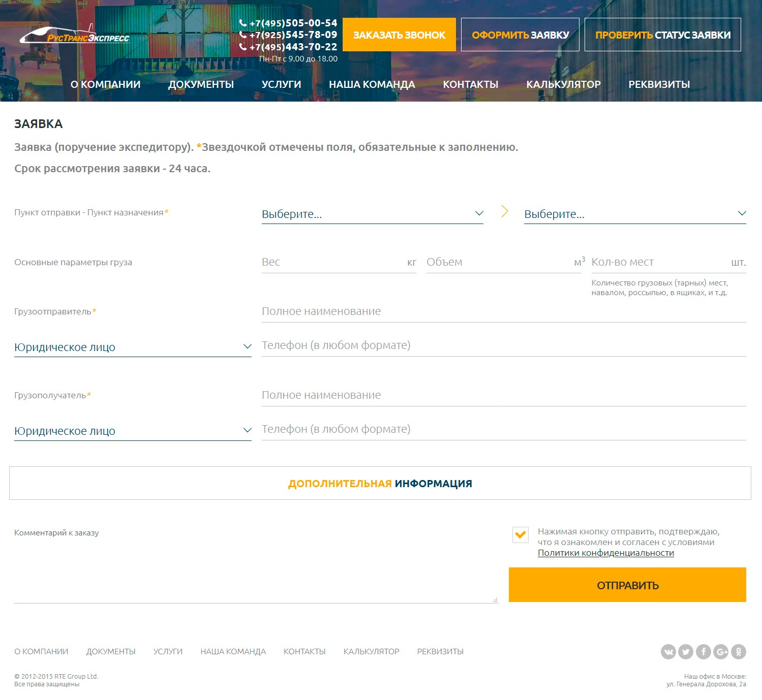Viewport: 762px width, 700px height.
Task: Open "Услуги" in the top menu
Action: tap(282, 84)
